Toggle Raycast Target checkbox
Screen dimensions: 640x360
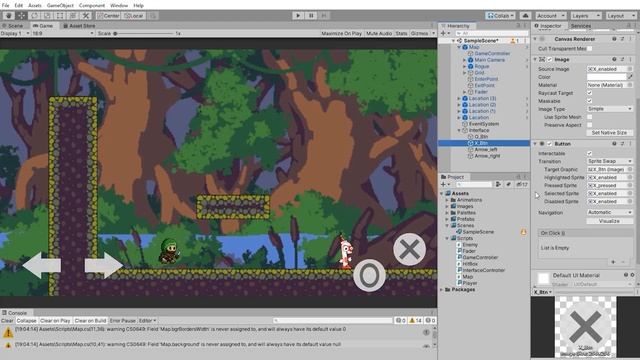589,93
